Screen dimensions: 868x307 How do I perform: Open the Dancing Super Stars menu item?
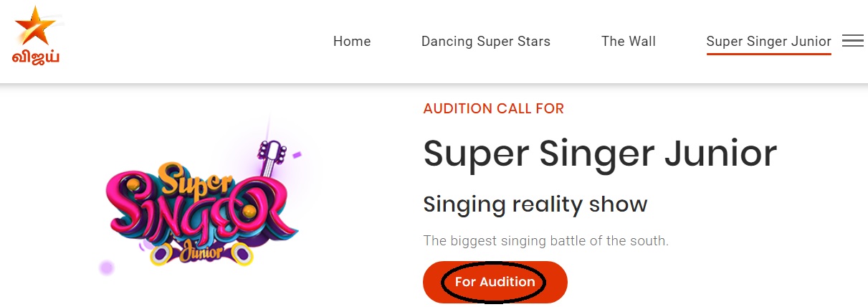(x=486, y=42)
